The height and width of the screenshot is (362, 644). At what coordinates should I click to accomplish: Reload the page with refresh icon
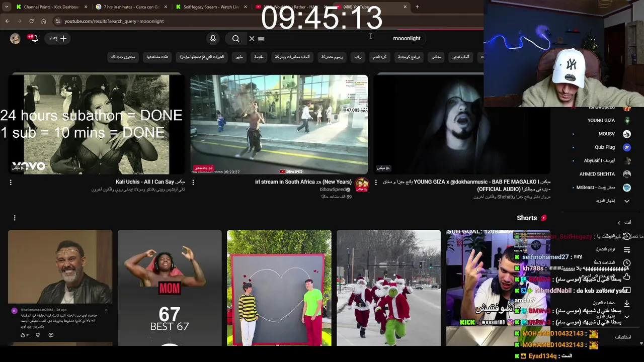click(x=31, y=21)
